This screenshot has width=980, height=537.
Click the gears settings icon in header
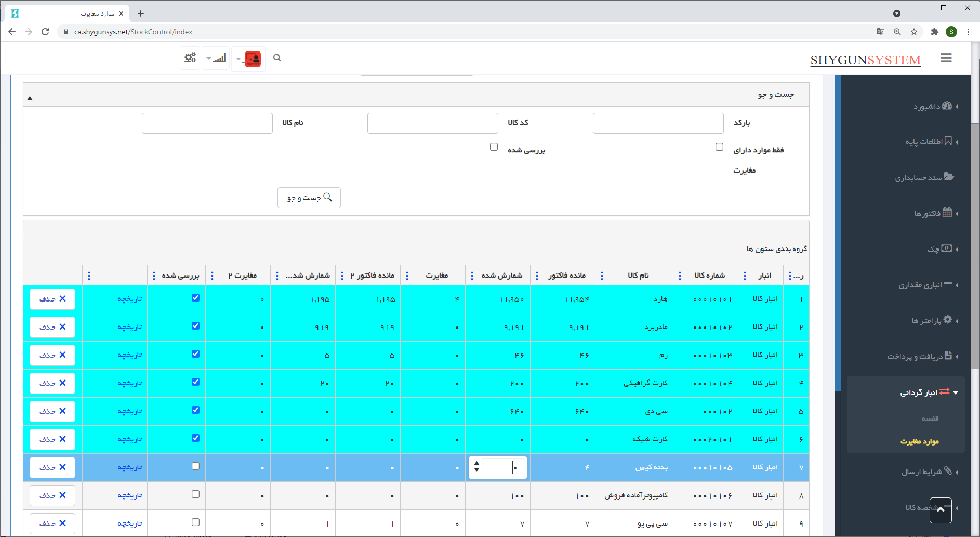click(190, 58)
